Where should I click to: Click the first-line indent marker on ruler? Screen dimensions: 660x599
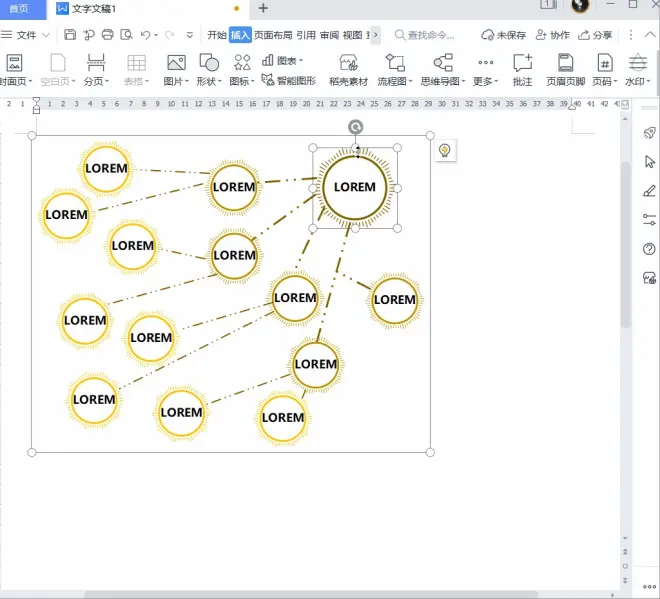click(x=36, y=101)
